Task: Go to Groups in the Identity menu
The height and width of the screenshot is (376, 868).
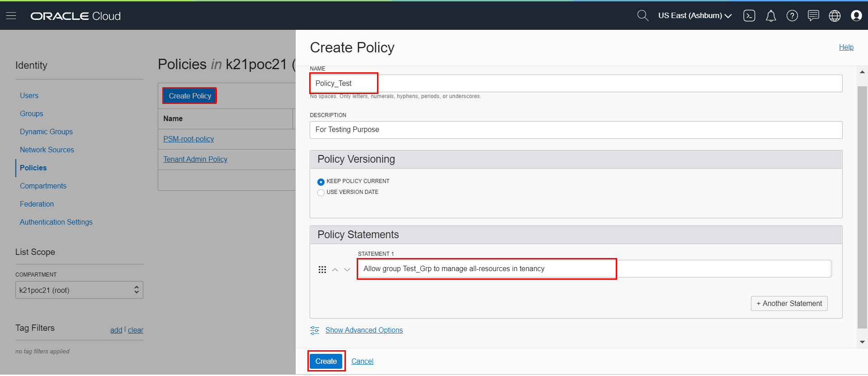Action: pos(32,113)
